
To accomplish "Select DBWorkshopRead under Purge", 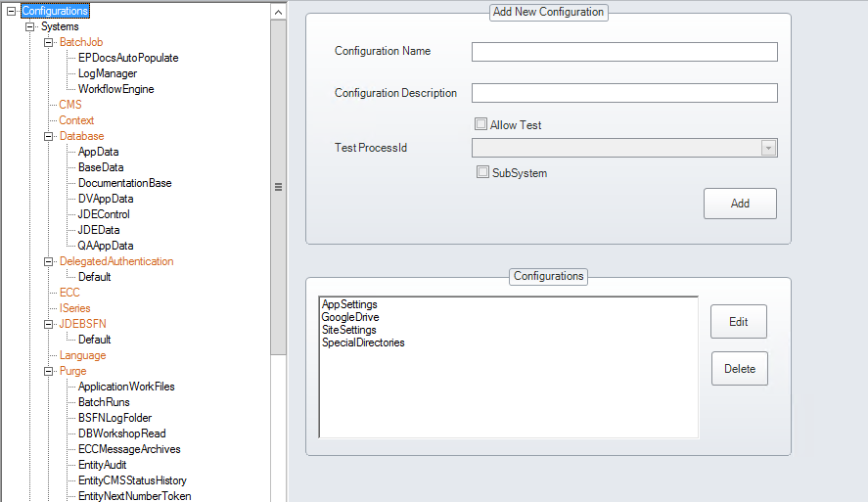I will [x=121, y=434].
